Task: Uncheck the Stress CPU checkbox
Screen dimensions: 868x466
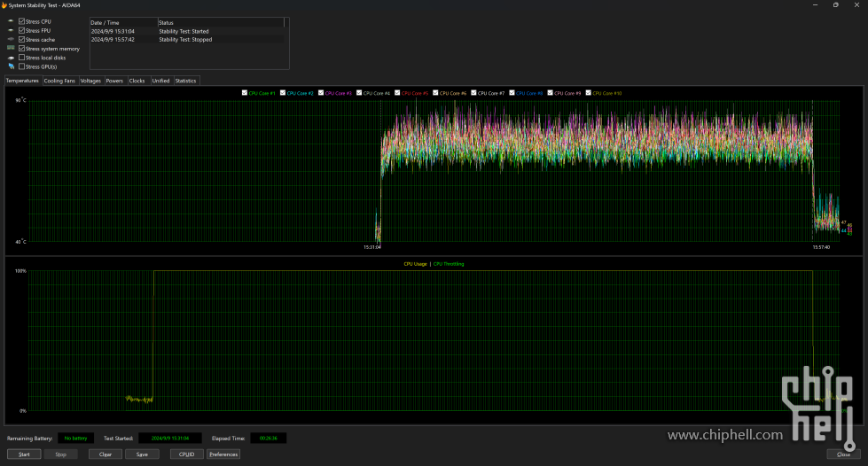Action: (21, 21)
